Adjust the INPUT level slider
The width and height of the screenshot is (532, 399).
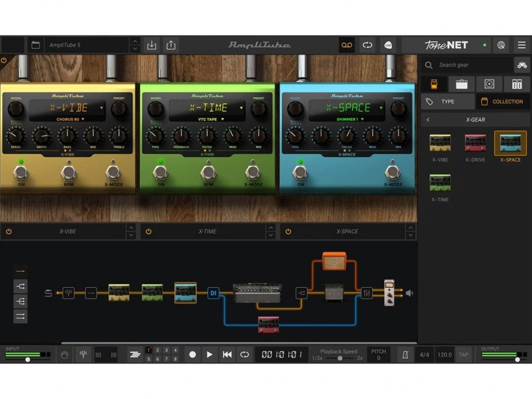click(28, 360)
